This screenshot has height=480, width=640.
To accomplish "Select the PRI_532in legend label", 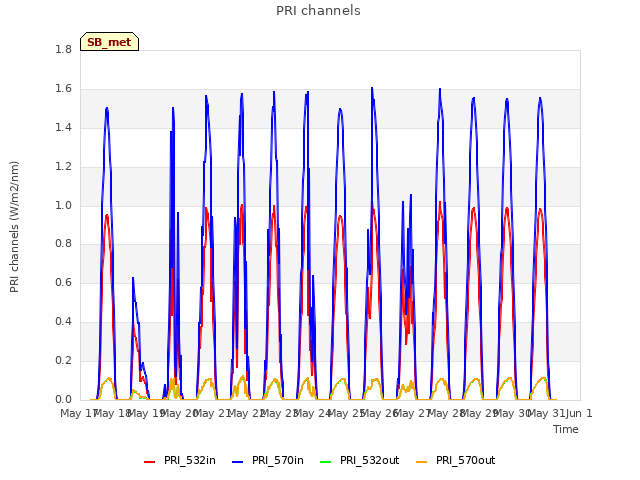I will (x=190, y=460).
